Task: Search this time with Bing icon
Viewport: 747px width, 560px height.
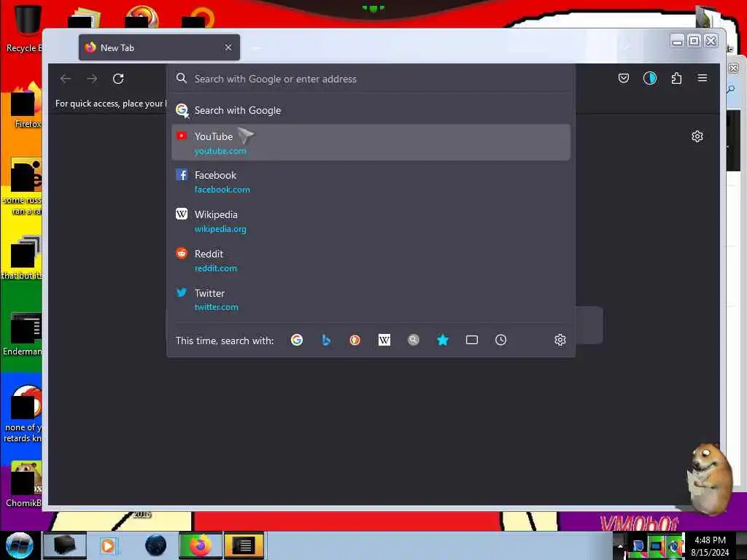Action: (x=326, y=340)
